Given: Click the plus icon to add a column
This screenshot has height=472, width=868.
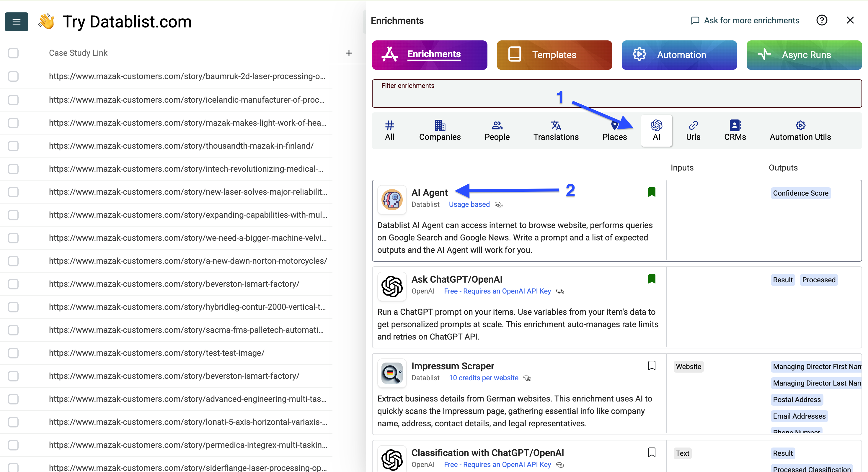Looking at the screenshot, I should [349, 53].
